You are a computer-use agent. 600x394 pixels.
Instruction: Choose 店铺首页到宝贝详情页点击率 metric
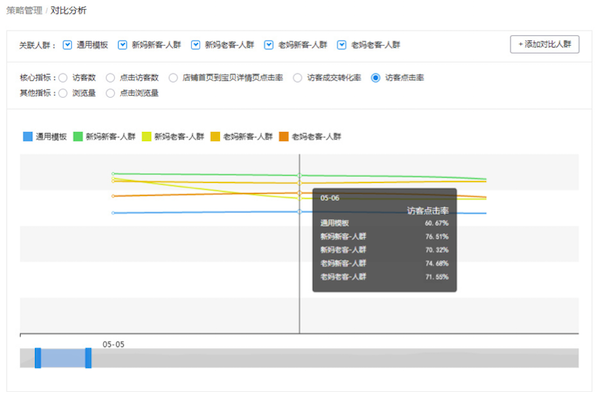tap(173, 78)
